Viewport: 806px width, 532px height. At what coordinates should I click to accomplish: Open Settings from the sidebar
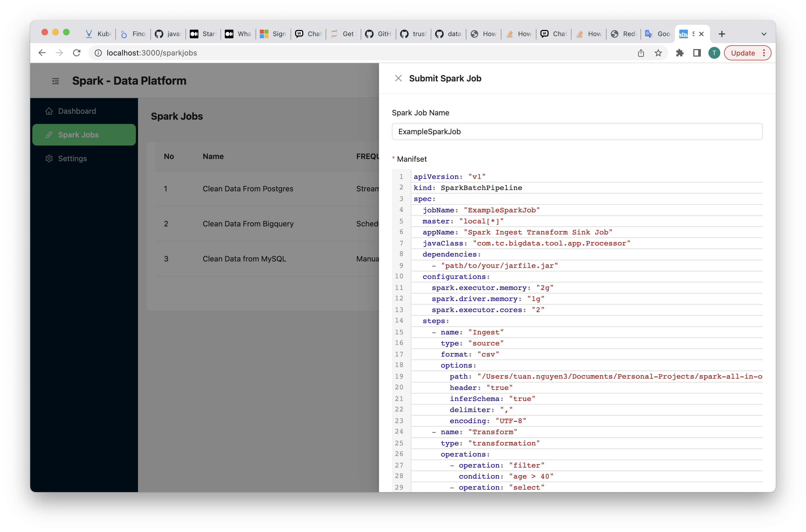tap(84, 158)
